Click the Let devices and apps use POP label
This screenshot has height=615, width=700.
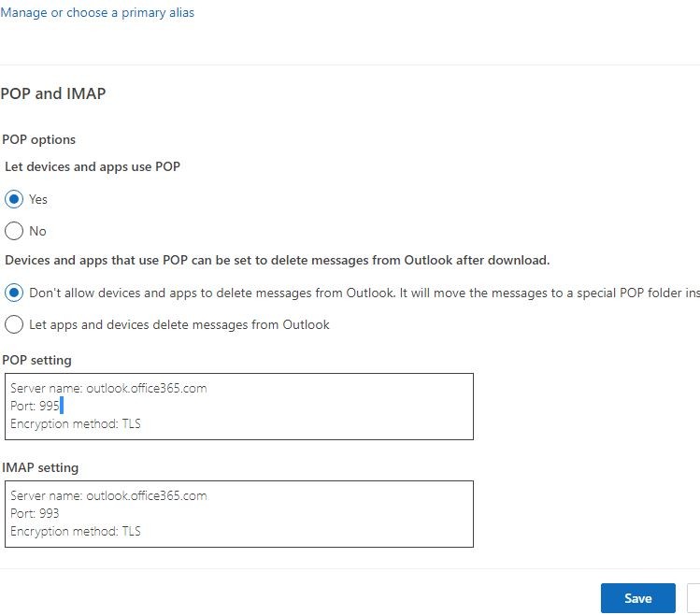[93, 166]
